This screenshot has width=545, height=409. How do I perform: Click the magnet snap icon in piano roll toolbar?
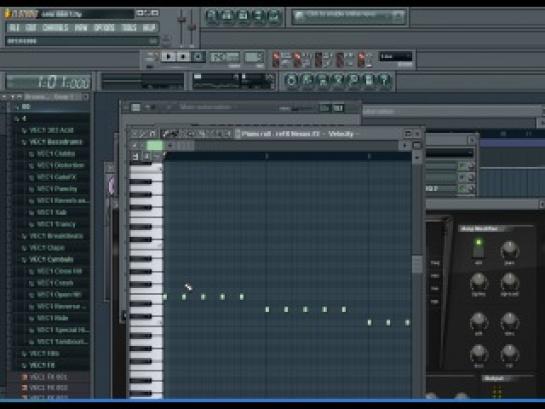pos(152,133)
